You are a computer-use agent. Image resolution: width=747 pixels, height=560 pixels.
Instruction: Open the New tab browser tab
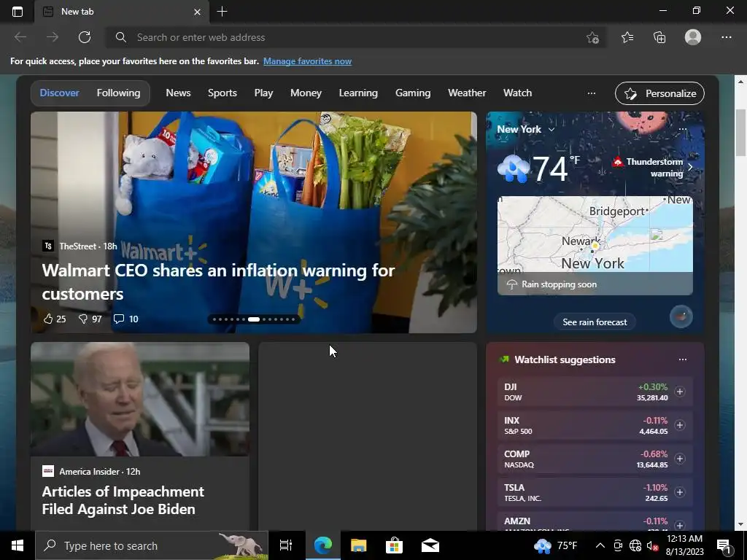[x=122, y=12]
